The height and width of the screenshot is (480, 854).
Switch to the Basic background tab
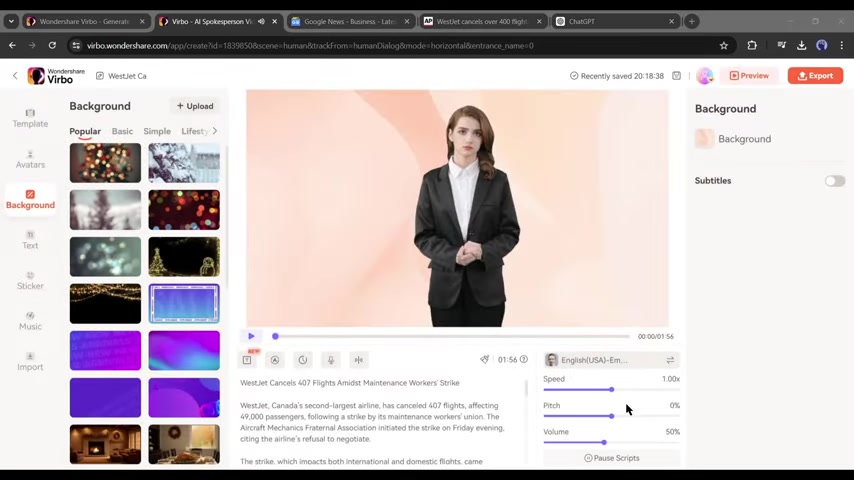click(x=122, y=131)
